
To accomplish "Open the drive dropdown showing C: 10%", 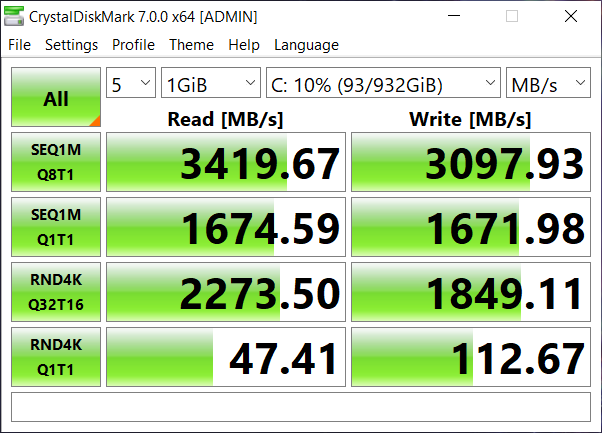I will (x=383, y=83).
